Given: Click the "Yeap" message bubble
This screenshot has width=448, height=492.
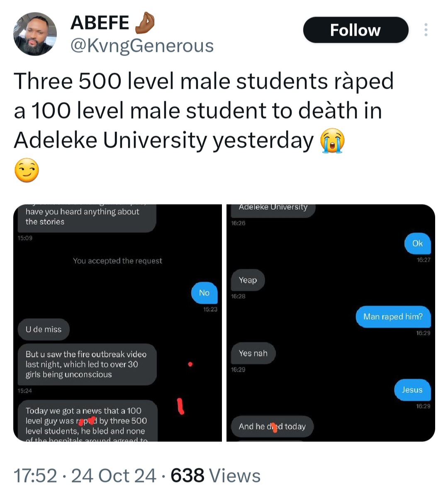Looking at the screenshot, I should point(248,280).
